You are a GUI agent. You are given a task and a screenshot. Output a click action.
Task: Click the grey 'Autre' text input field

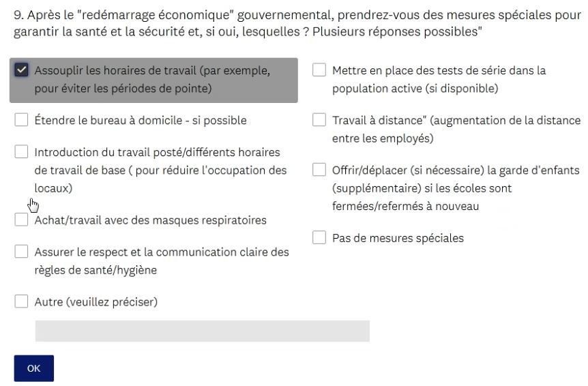[x=202, y=331]
